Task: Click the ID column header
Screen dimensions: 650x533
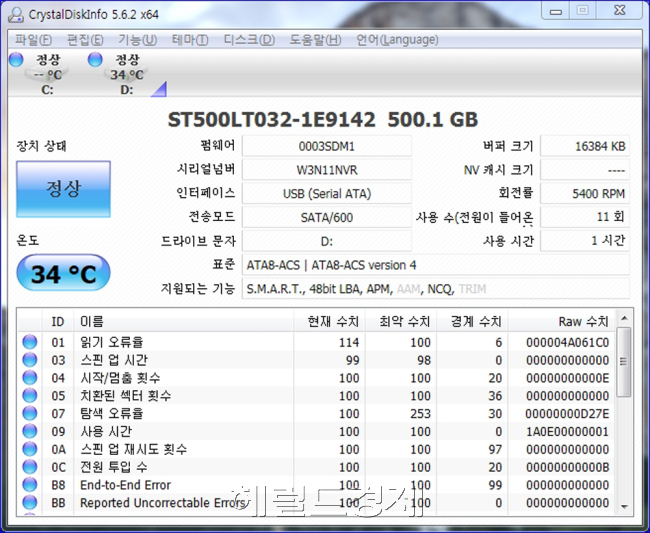Action: [x=58, y=321]
